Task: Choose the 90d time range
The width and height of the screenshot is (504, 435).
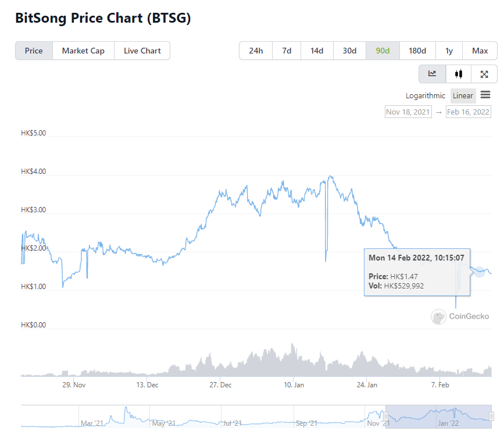Action: pyautogui.click(x=383, y=51)
